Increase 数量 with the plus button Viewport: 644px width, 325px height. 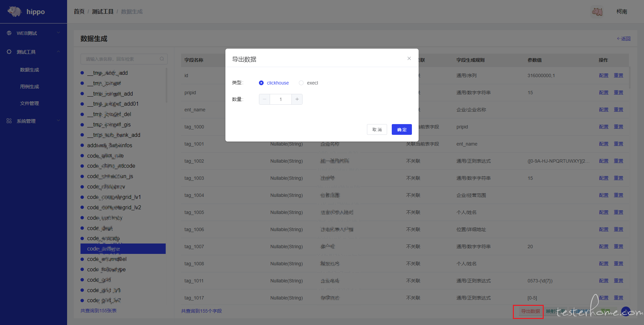pyautogui.click(x=297, y=99)
